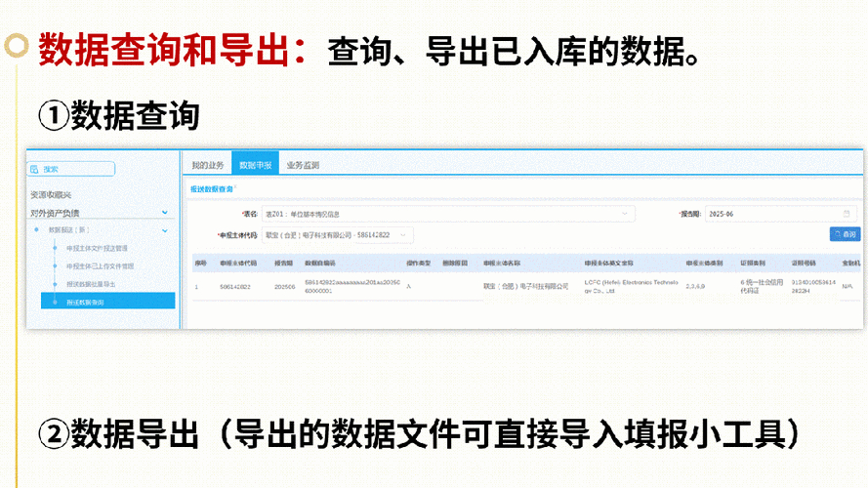The height and width of the screenshot is (488, 868).
Task: Click the data code cell starting 586142822aaaa
Action: [x=352, y=286]
